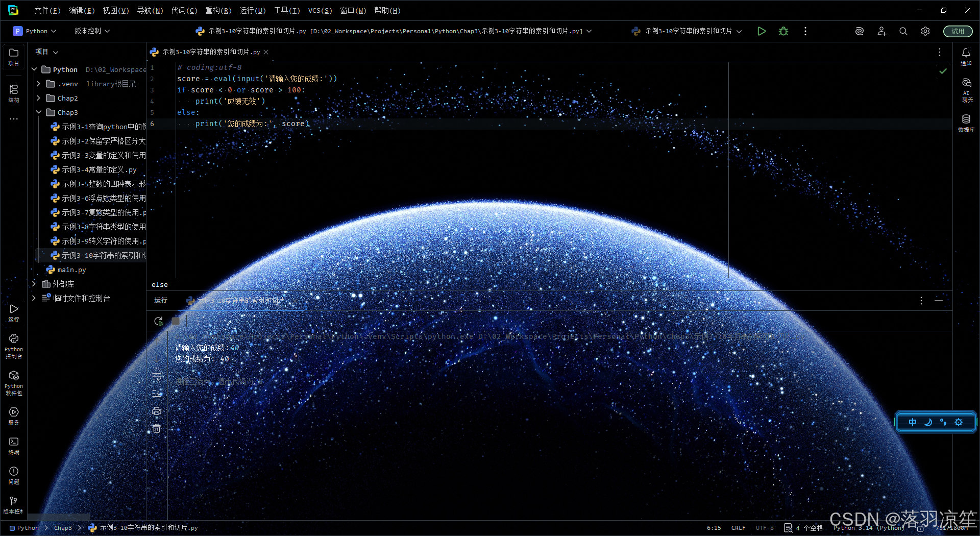The height and width of the screenshot is (536, 980).
Task: Toggle scroll to end in run console
Action: (157, 394)
